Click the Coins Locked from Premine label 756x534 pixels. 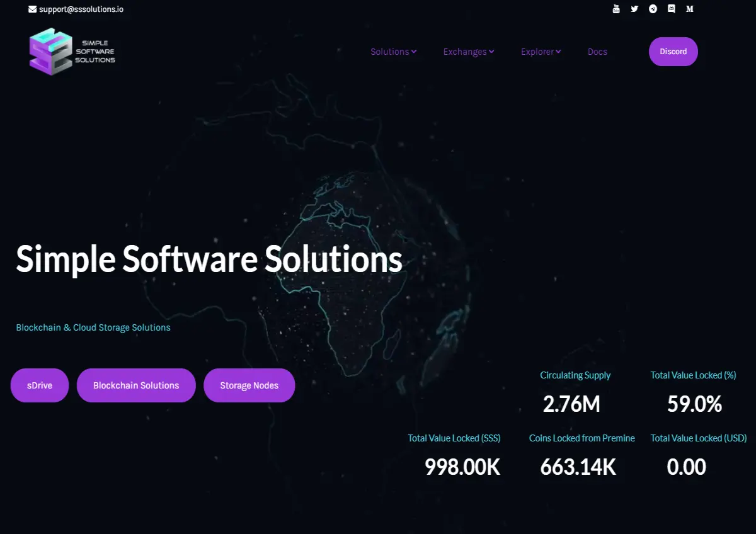pos(582,438)
